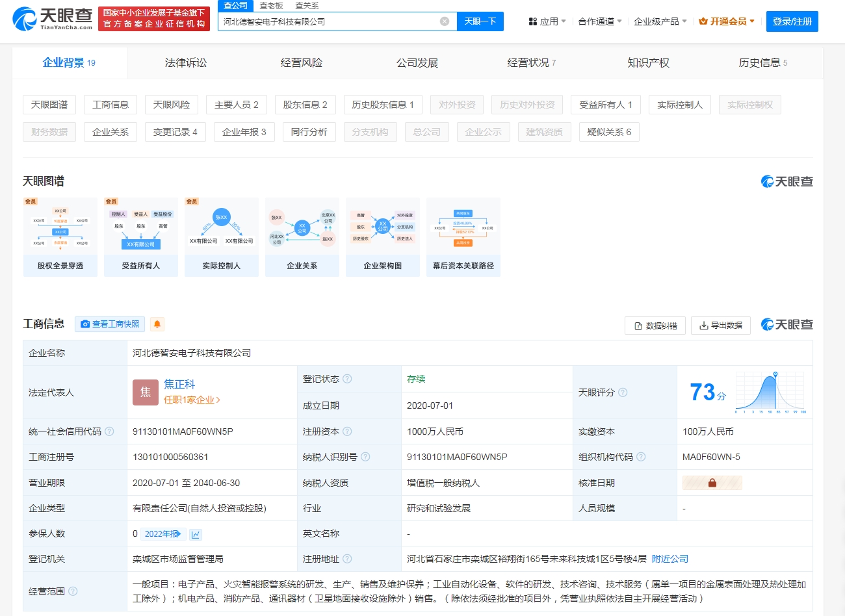Open the 受益所有人 graph thumbnail
Image resolution: width=845 pixels, height=616 pixels.
click(x=141, y=237)
